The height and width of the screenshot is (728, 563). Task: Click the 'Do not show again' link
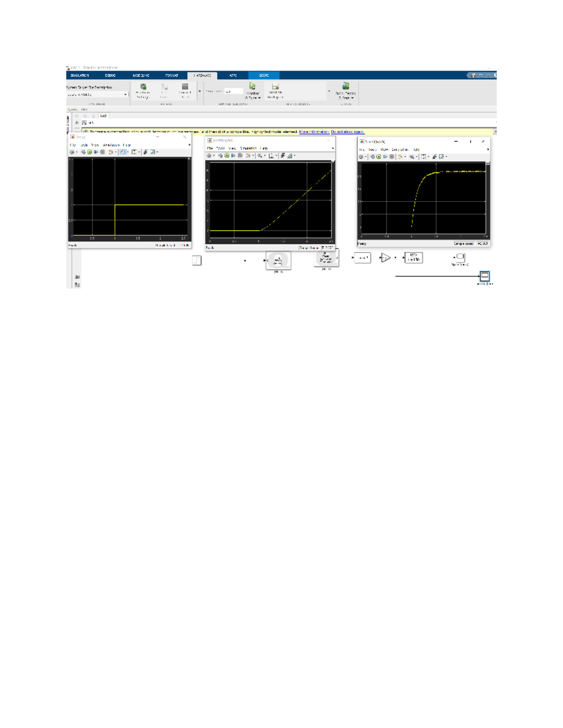point(347,132)
